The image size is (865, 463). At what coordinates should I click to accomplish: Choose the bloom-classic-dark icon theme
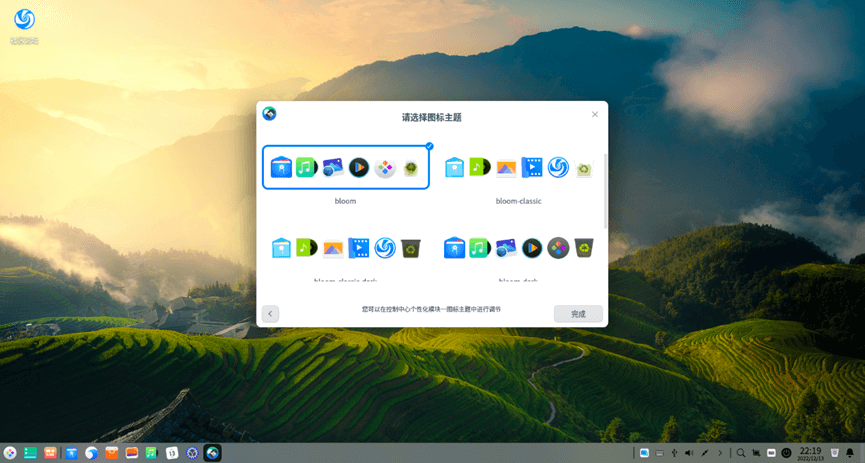(345, 248)
